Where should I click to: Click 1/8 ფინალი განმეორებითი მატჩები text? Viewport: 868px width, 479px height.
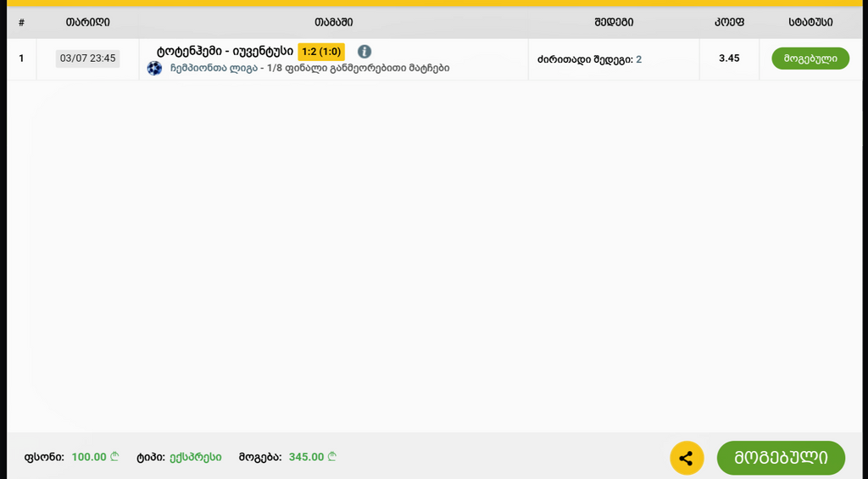click(x=359, y=68)
